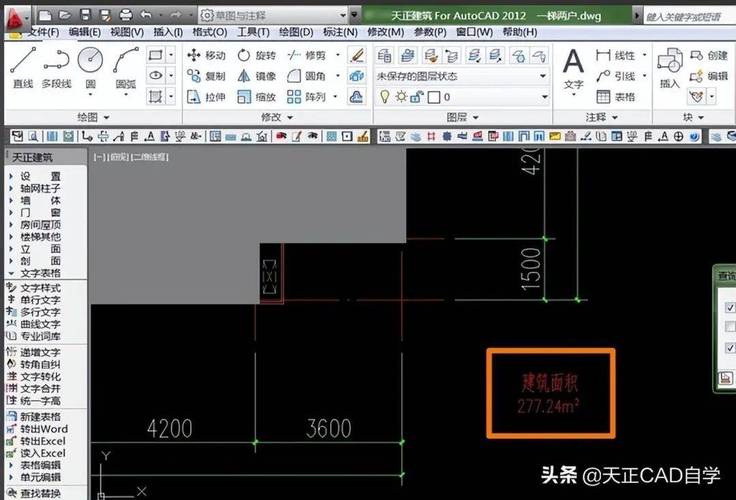Screen dimensions: 736x500
Task: Activate the 圆弧 (Arc) tool
Action: click(x=126, y=66)
